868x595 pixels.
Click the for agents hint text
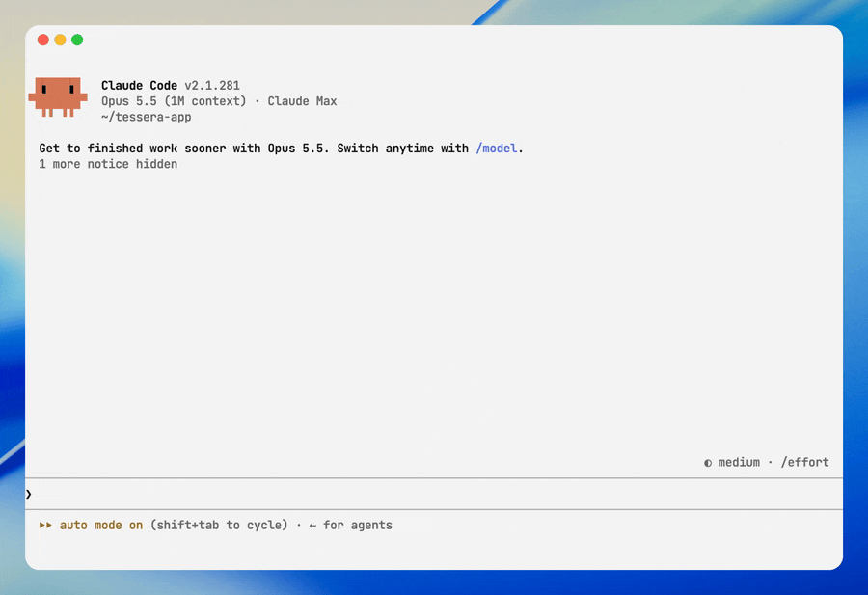pyautogui.click(x=358, y=526)
